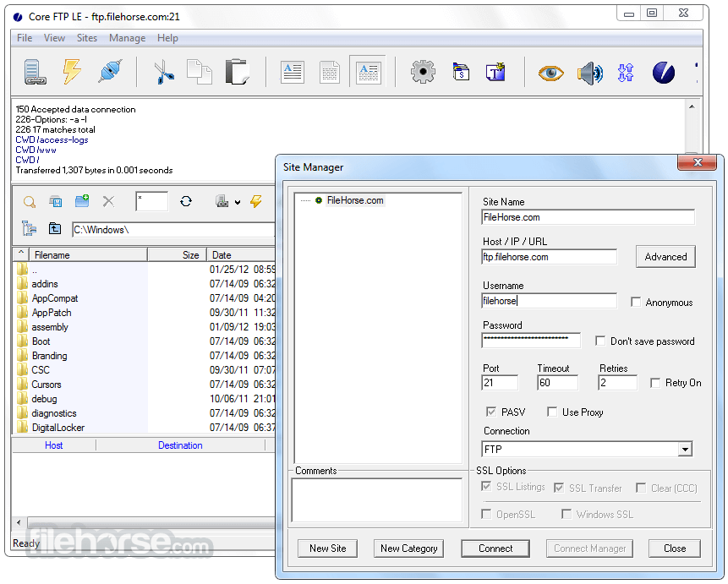728x584 pixels.
Task: Click the Close button in Site Manager
Action: (675, 549)
